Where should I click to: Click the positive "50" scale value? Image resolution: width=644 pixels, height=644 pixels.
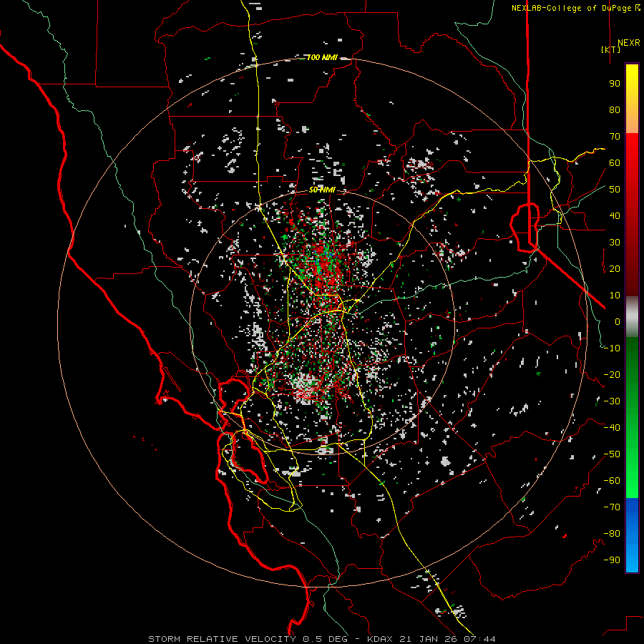615,190
